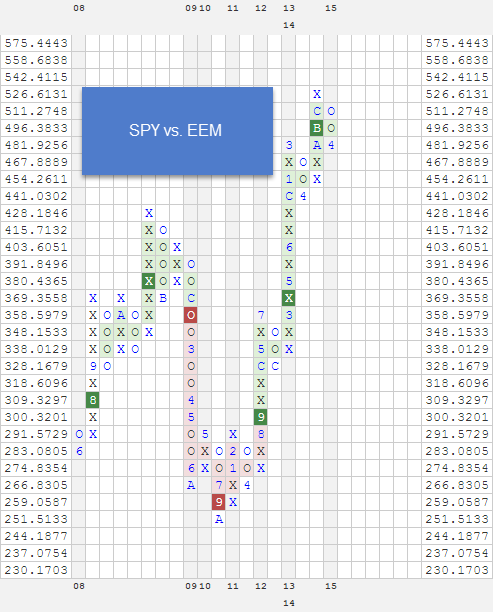The height and width of the screenshot is (612, 494).
Task: Click the 7 in the 358.5979 row
Action: click(x=261, y=315)
